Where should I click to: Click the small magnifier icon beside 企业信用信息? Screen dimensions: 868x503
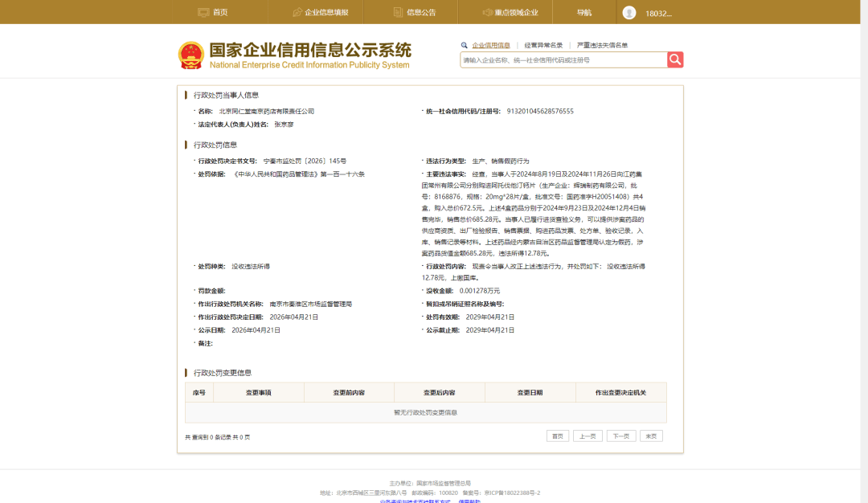pos(464,45)
